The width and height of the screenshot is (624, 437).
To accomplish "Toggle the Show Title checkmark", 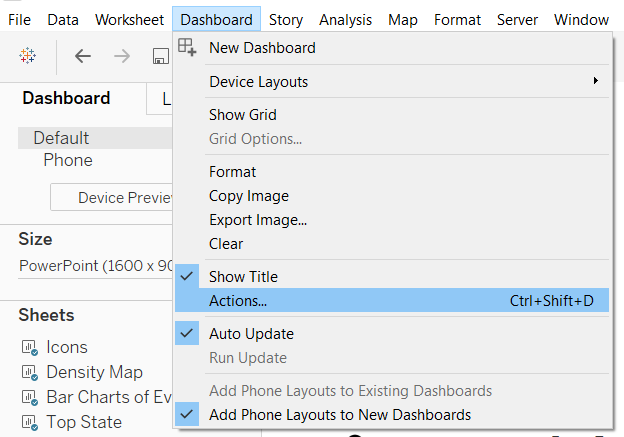I will [x=187, y=277].
